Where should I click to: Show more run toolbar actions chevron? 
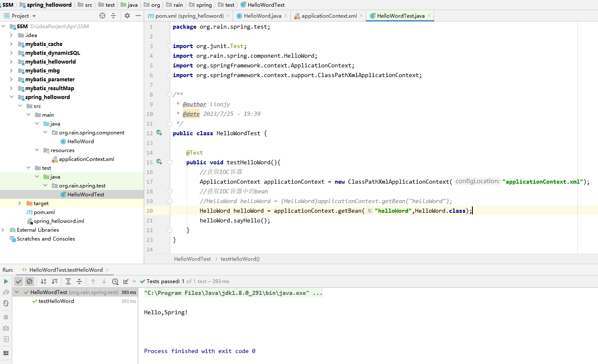[x=134, y=281]
